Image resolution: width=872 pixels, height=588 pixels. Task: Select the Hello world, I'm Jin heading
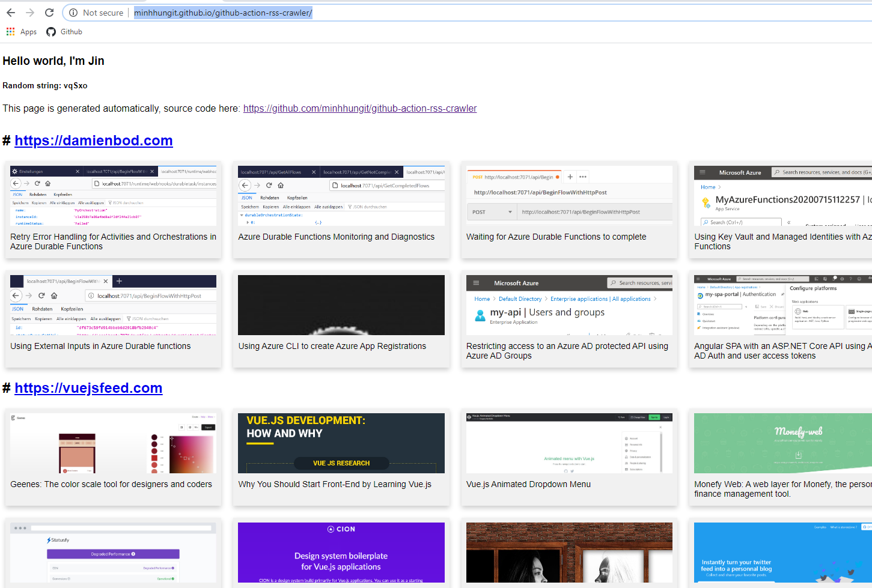(x=53, y=61)
